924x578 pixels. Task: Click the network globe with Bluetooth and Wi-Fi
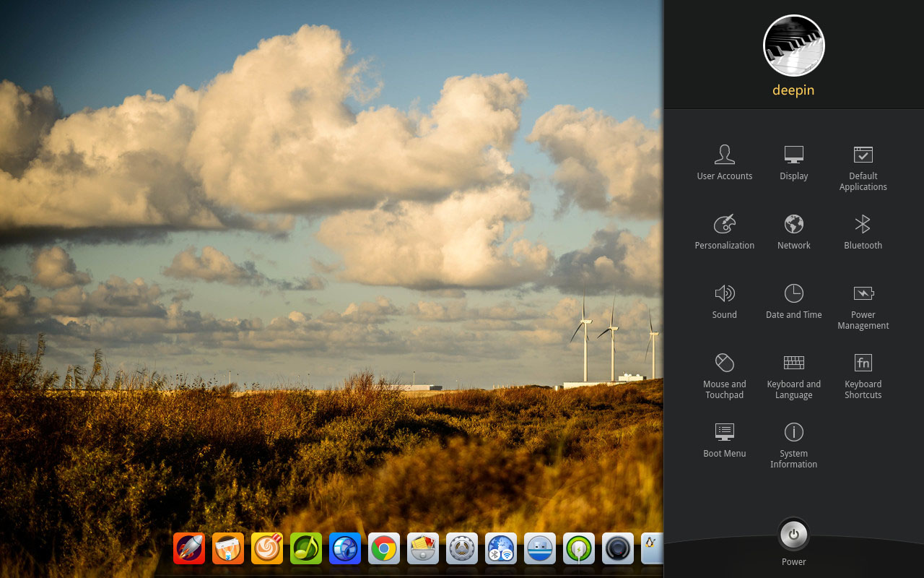(x=501, y=549)
